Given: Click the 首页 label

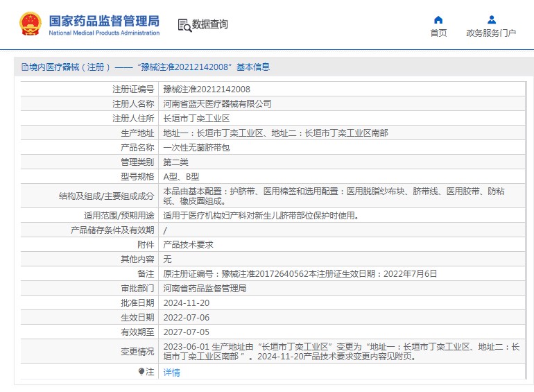Looking at the screenshot, I should 438,33.
